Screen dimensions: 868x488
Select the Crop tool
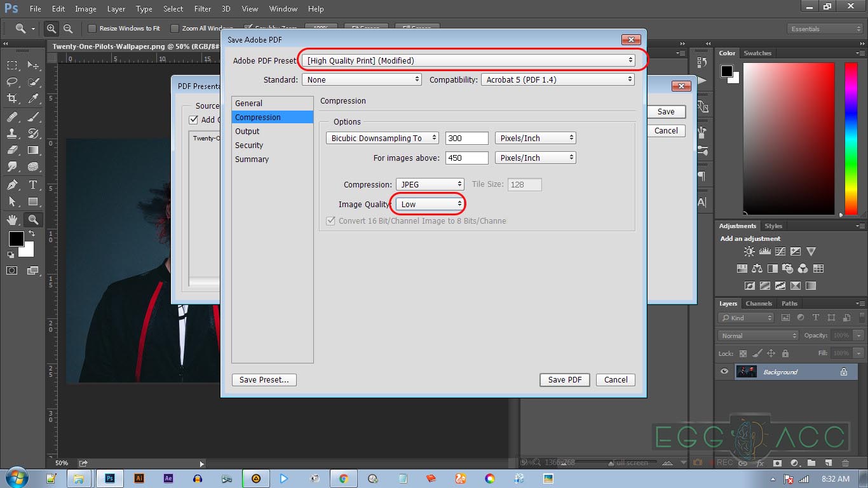(12, 98)
